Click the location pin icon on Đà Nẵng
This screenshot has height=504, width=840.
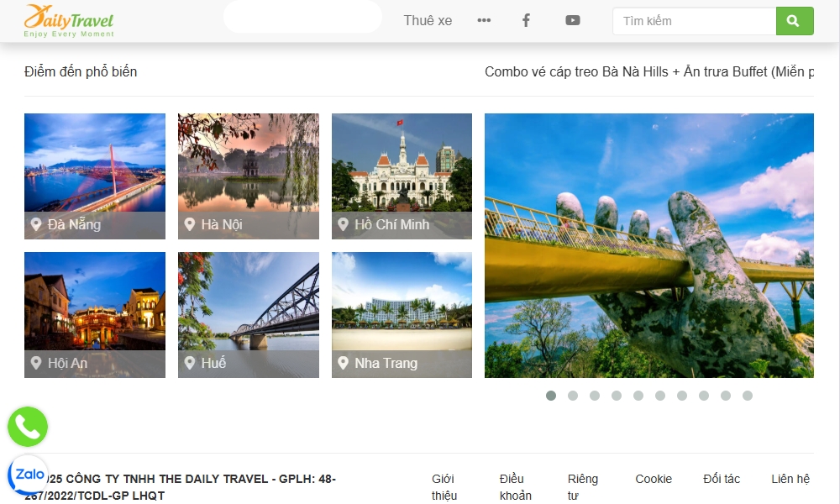tap(36, 224)
